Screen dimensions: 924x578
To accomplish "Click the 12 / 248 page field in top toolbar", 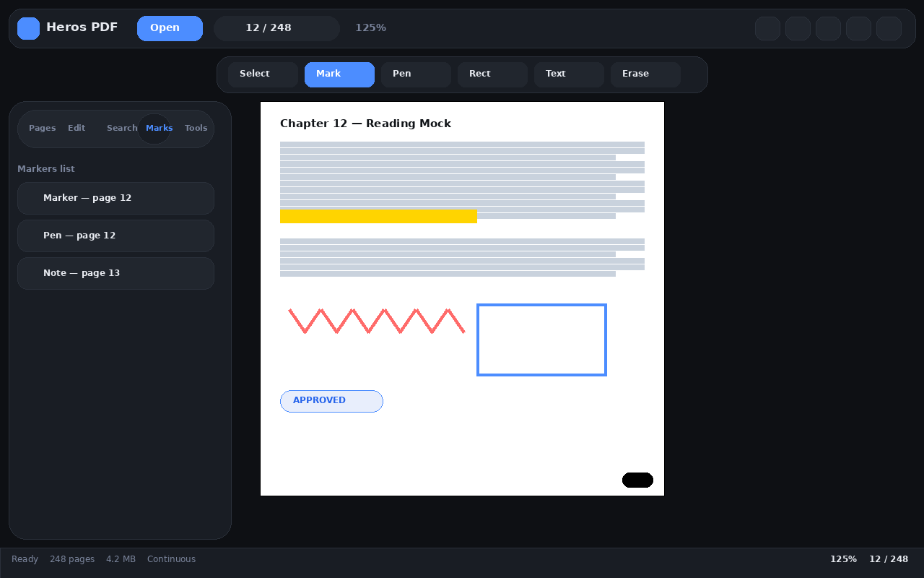I will click(276, 28).
